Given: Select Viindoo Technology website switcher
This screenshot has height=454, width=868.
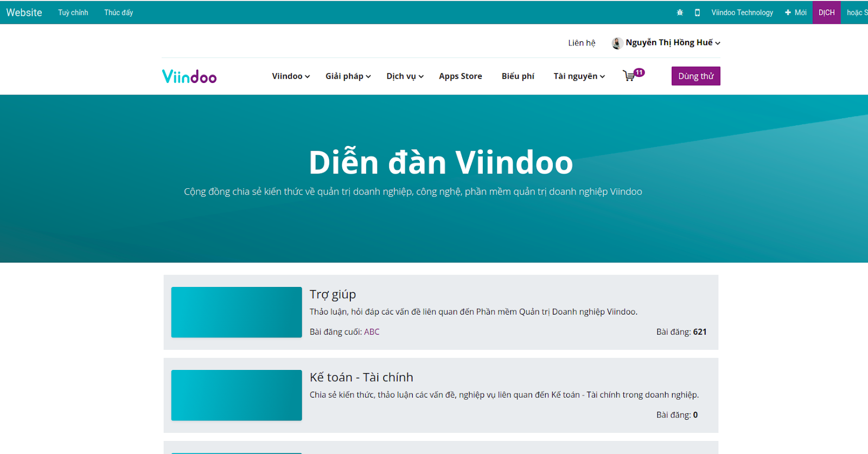Looking at the screenshot, I should coord(742,12).
